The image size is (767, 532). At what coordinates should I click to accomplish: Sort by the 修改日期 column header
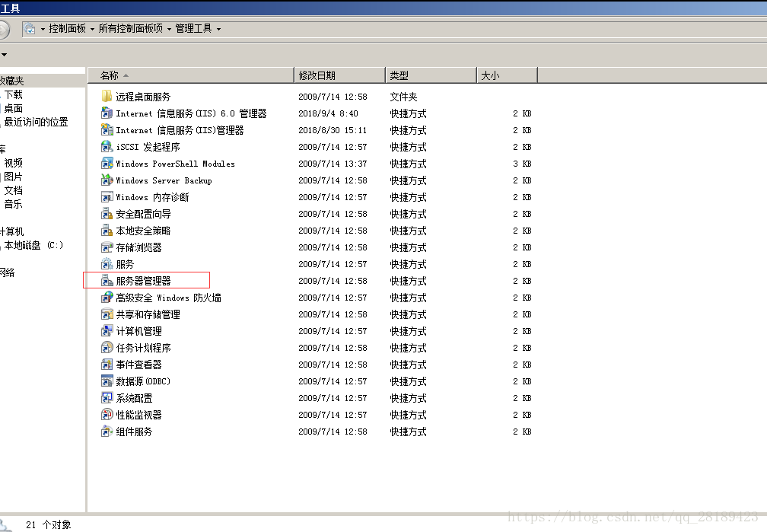(340, 75)
